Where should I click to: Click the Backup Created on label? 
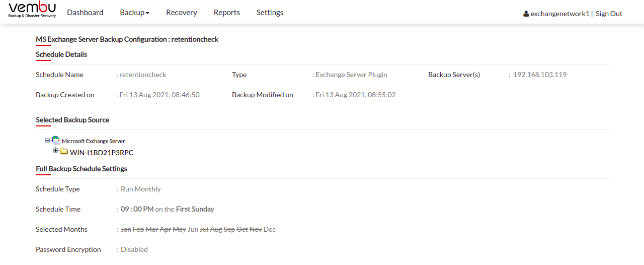click(x=65, y=95)
